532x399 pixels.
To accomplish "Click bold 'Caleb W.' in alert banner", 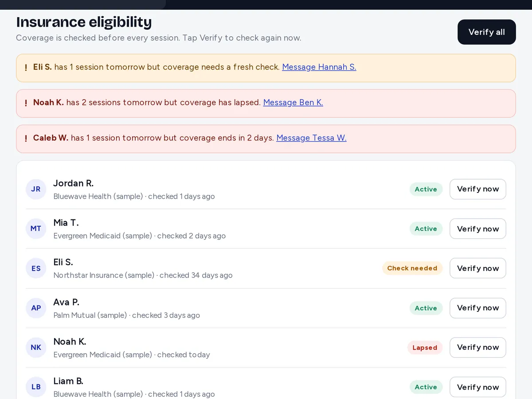I will click(x=51, y=138).
